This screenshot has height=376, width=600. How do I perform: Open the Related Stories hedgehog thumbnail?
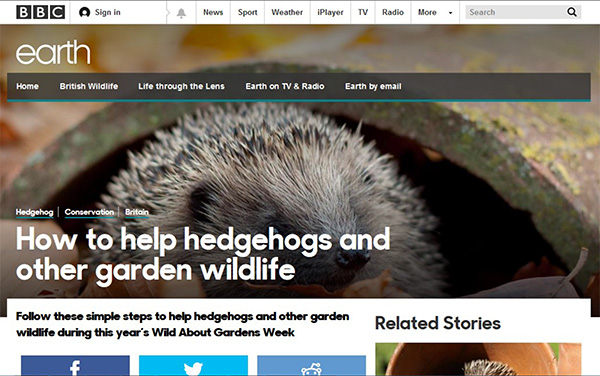coord(478,359)
